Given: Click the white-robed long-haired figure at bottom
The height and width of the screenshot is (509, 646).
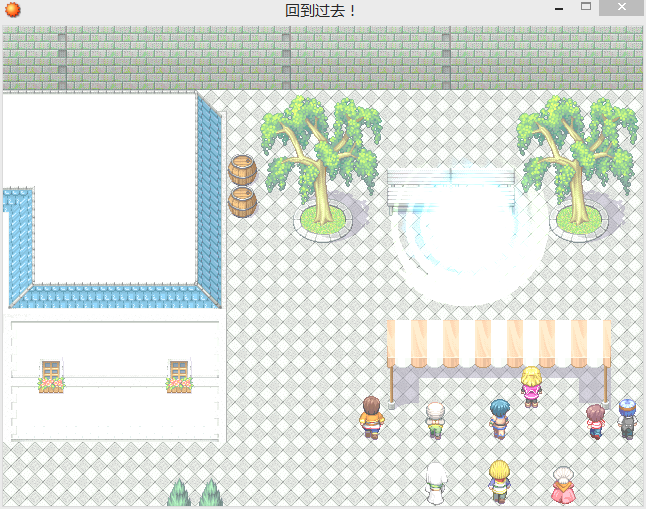Looking at the screenshot, I should 436,483.
